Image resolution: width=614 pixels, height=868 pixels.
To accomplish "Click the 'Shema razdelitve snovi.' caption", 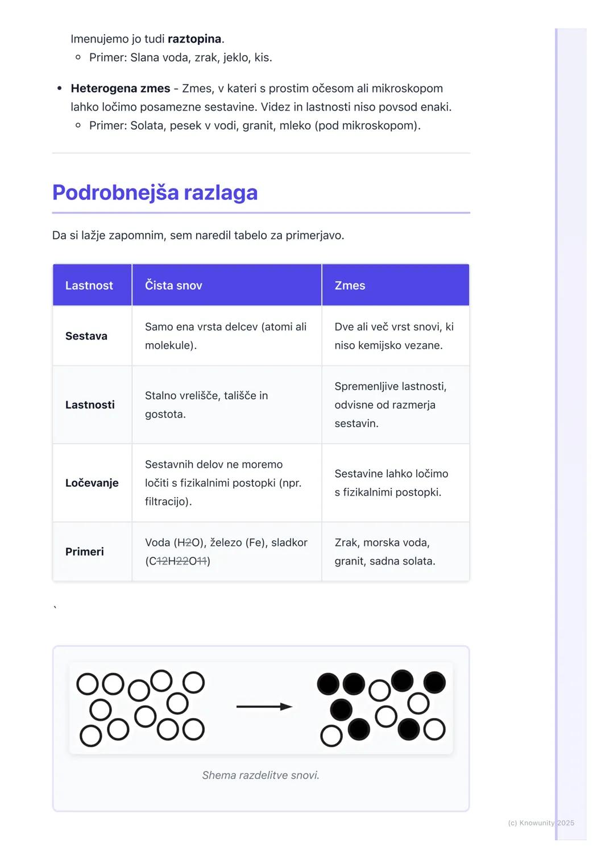I will click(x=260, y=775).
